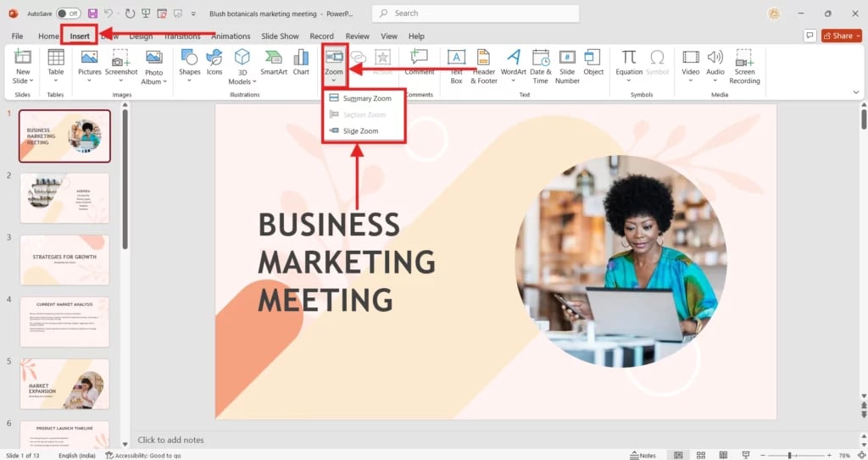The height and width of the screenshot is (460, 868).
Task: Choose Summary Zoom from the menu
Action: tap(366, 98)
